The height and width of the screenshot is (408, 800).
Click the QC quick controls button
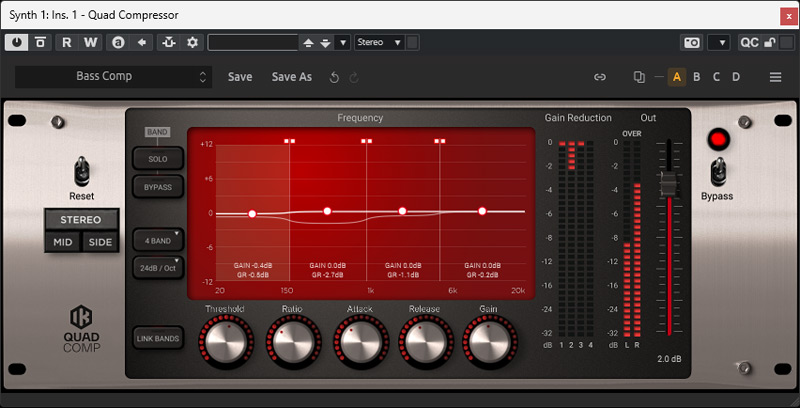point(749,42)
